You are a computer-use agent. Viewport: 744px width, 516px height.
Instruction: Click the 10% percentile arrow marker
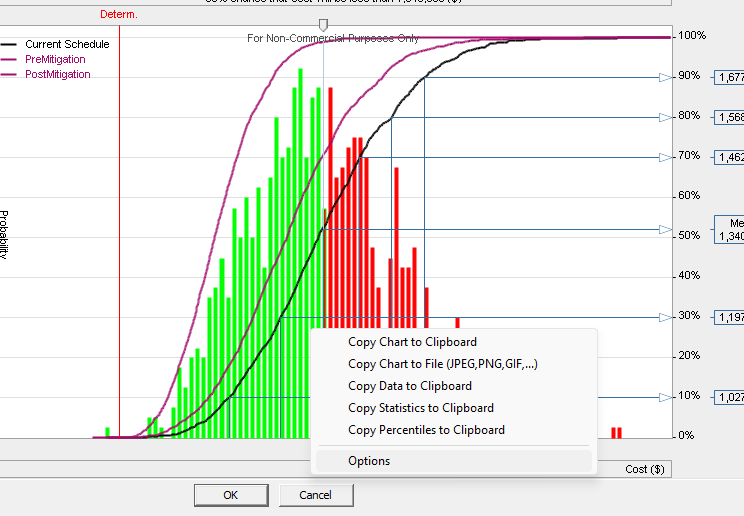(667, 397)
